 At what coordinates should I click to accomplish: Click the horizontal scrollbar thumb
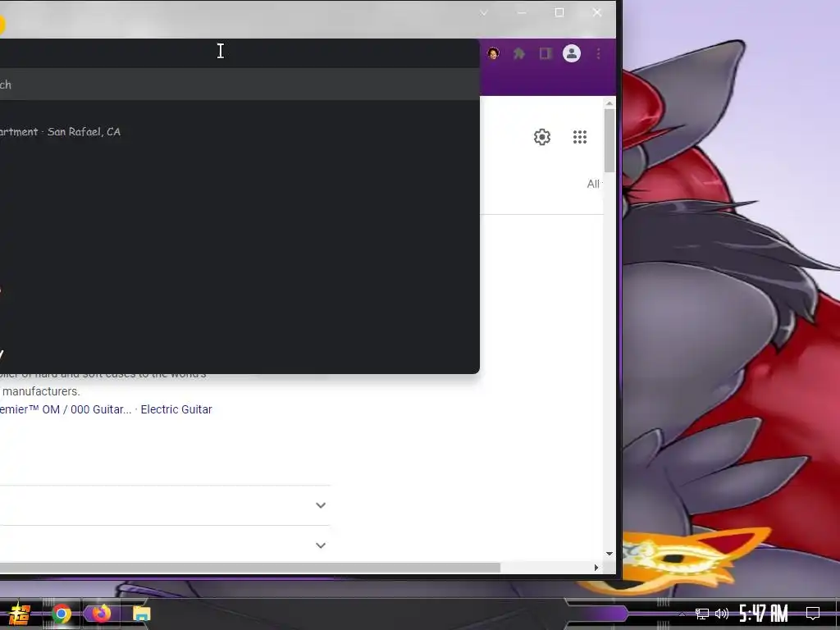250,568
